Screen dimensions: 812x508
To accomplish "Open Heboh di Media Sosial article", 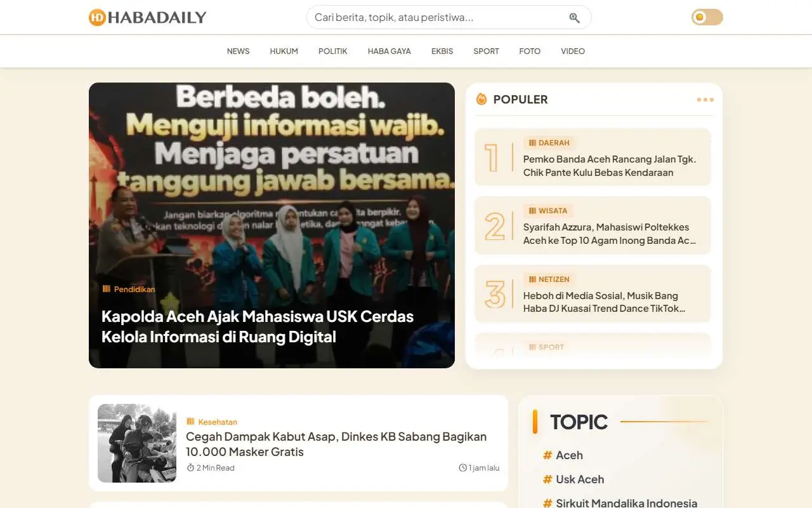I will (605, 302).
